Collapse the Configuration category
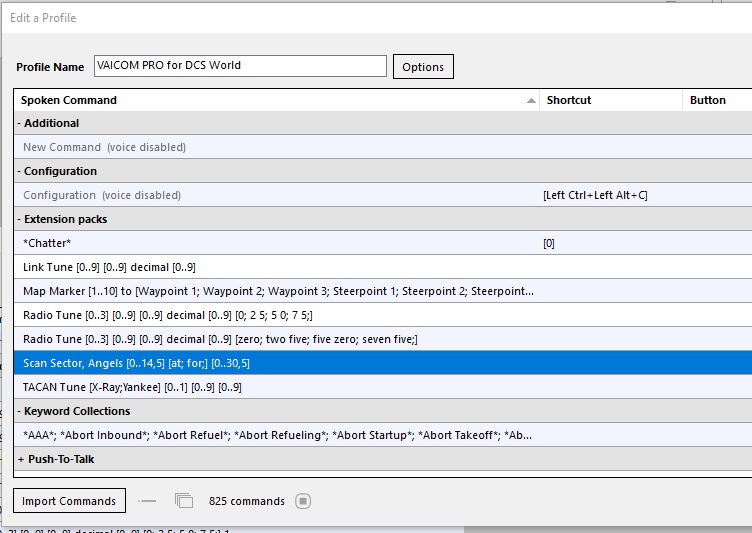 pyautogui.click(x=20, y=171)
